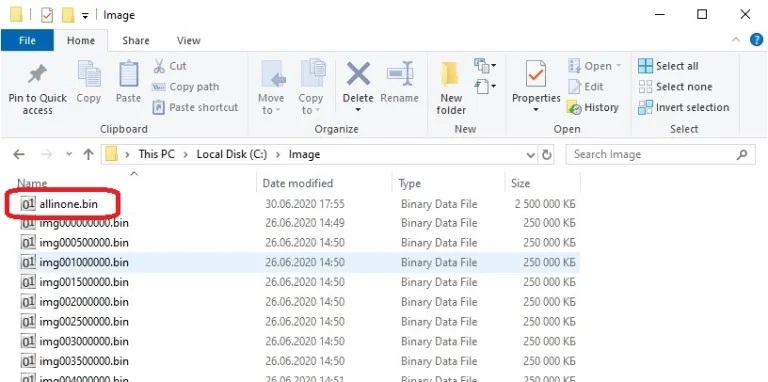This screenshot has height=382, width=768.
Task: Click the History command icon
Action: (574, 107)
